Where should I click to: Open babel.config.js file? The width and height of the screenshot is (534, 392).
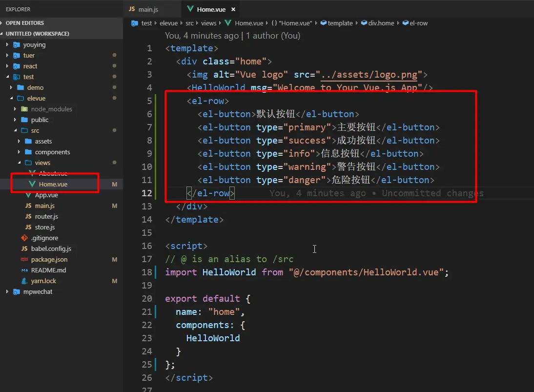click(51, 248)
